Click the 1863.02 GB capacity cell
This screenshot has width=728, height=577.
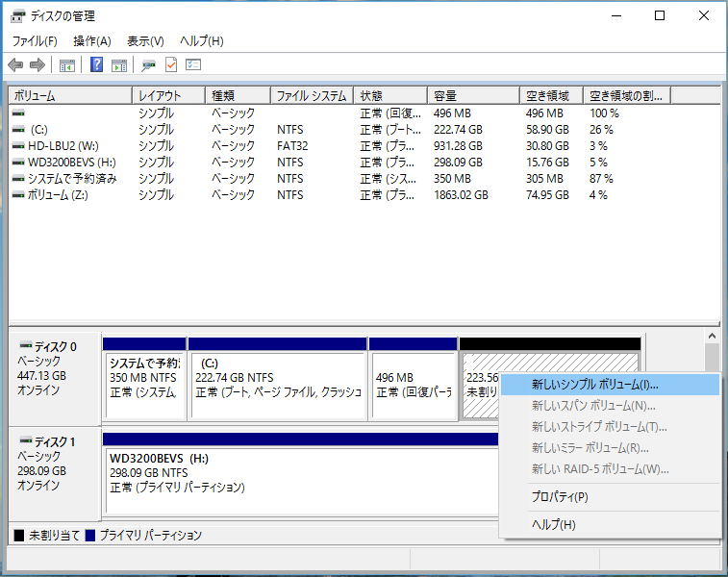(461, 195)
